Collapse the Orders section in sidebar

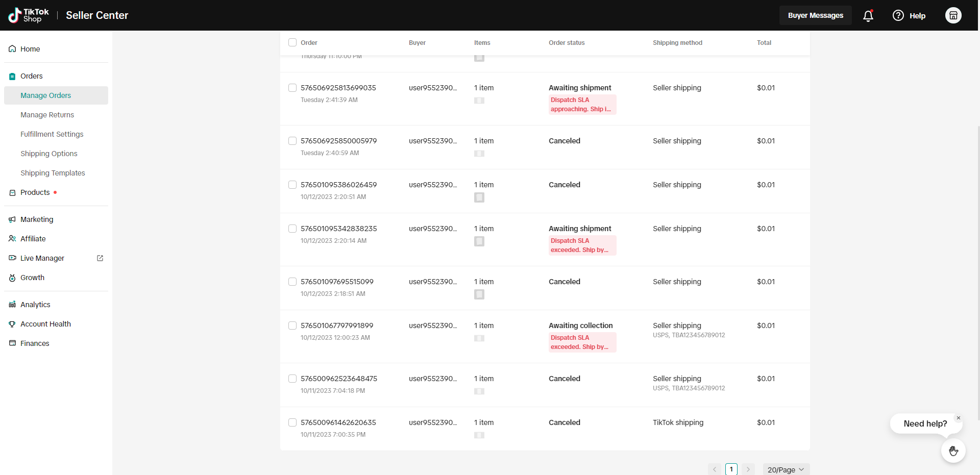click(x=32, y=76)
